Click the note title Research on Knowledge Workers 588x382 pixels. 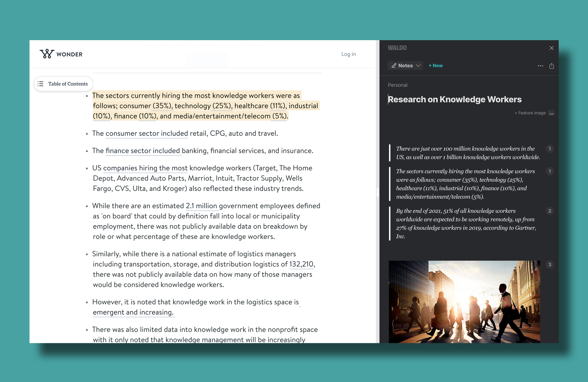pyautogui.click(x=455, y=99)
